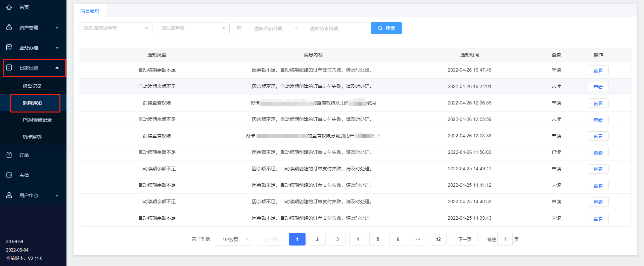Click 查看 for 14:39:43 notification
644x266 pixels.
(598, 218)
